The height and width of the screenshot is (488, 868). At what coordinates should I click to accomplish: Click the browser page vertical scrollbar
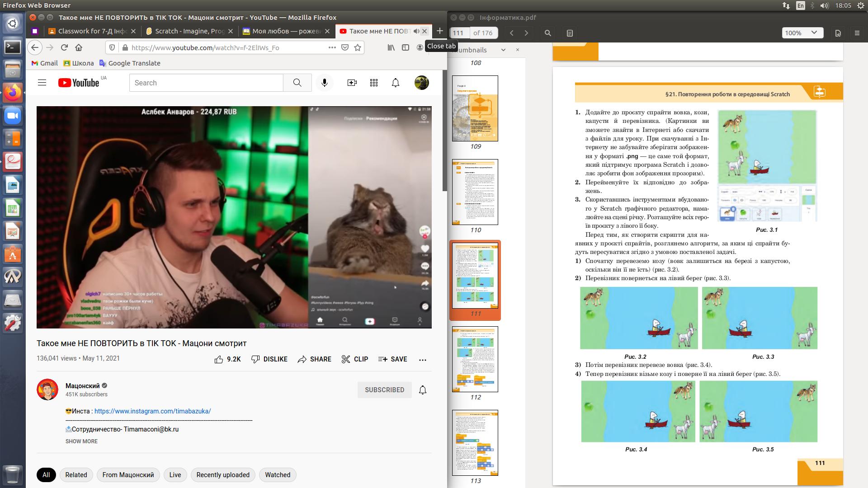(x=444, y=131)
